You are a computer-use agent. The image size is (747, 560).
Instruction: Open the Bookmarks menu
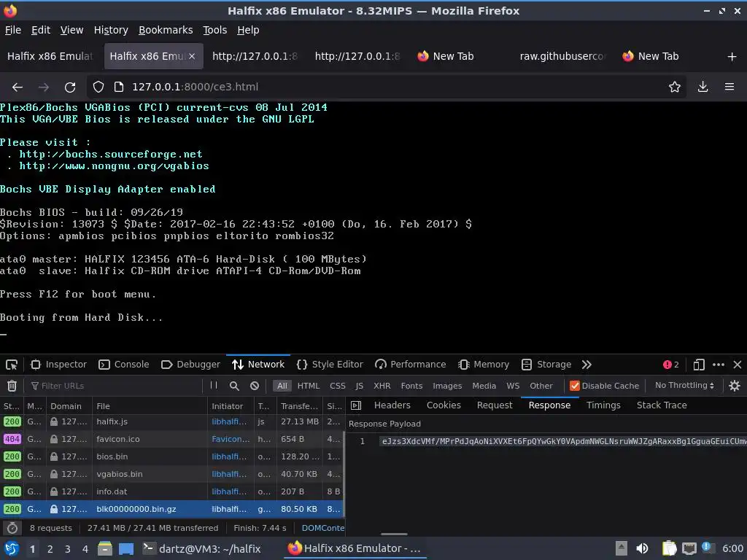tap(166, 30)
